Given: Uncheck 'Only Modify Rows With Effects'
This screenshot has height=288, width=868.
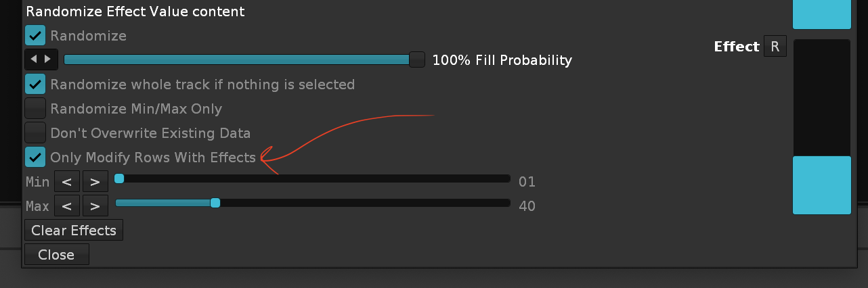Looking at the screenshot, I should (x=35, y=158).
